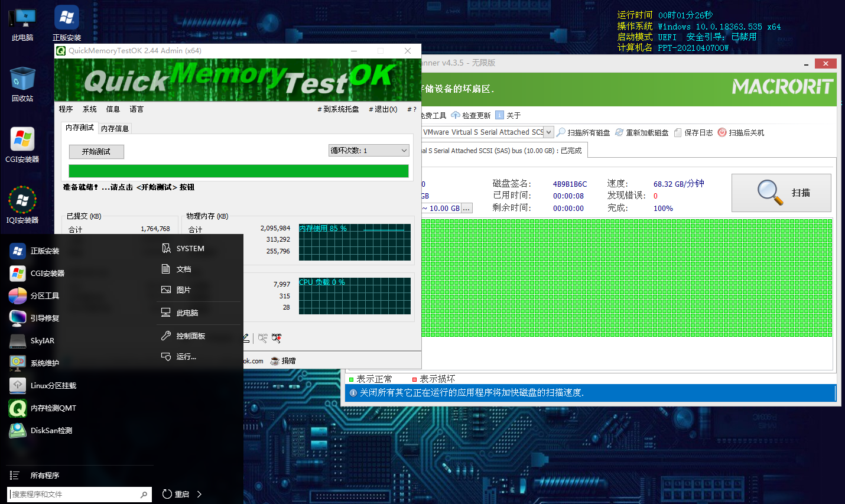Click 扫描所有磁盘 in Macrorit toolbar

click(x=583, y=133)
